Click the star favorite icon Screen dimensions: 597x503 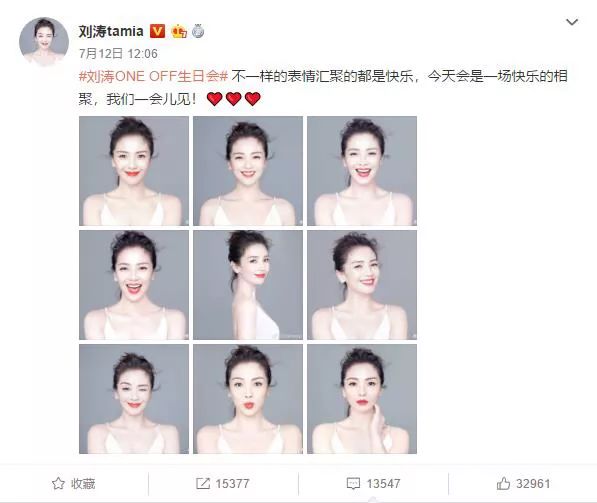point(58,484)
